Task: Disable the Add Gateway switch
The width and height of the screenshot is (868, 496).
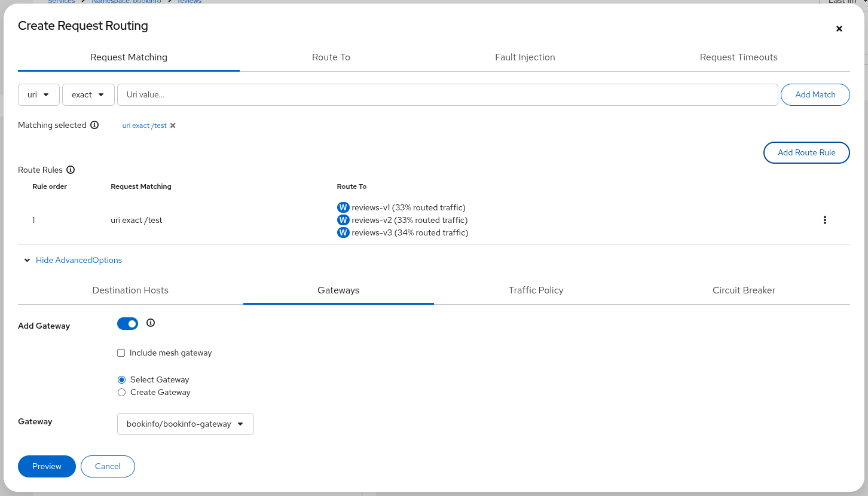Action: click(x=128, y=324)
